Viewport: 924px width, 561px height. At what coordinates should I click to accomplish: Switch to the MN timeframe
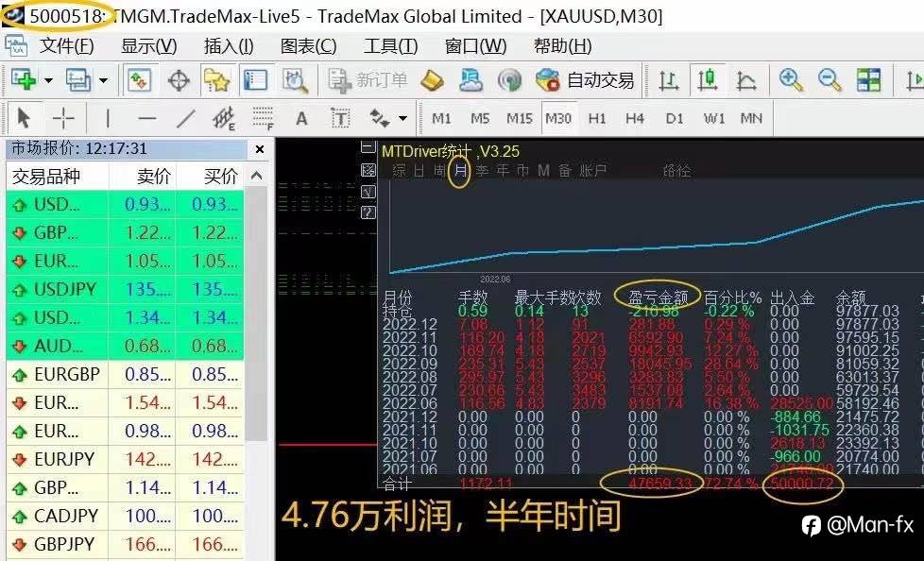point(751,118)
